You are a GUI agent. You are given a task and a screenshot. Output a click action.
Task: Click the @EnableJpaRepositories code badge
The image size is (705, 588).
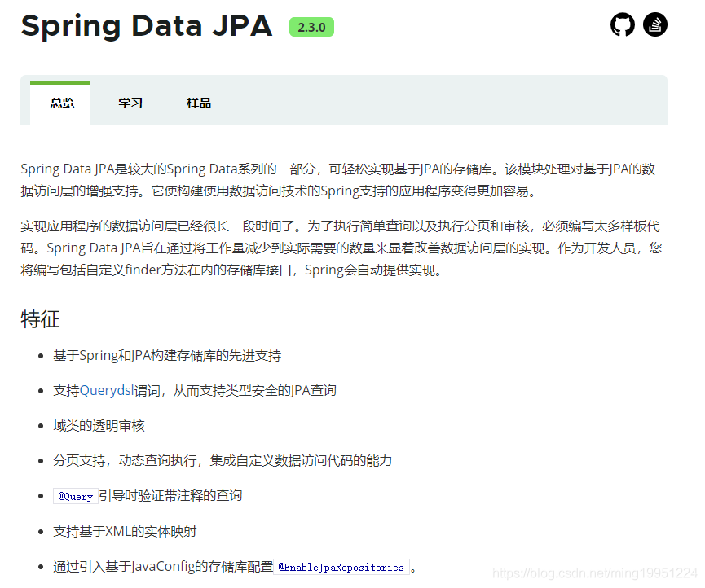(343, 566)
